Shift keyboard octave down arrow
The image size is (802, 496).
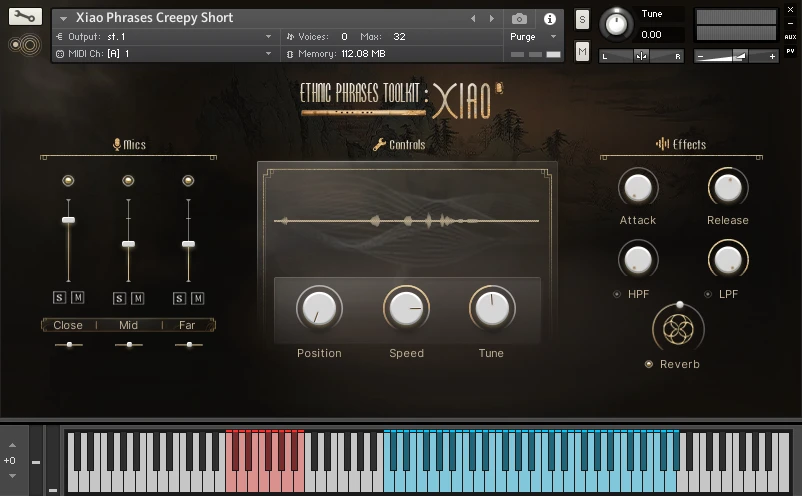pyautogui.click(x=12, y=476)
